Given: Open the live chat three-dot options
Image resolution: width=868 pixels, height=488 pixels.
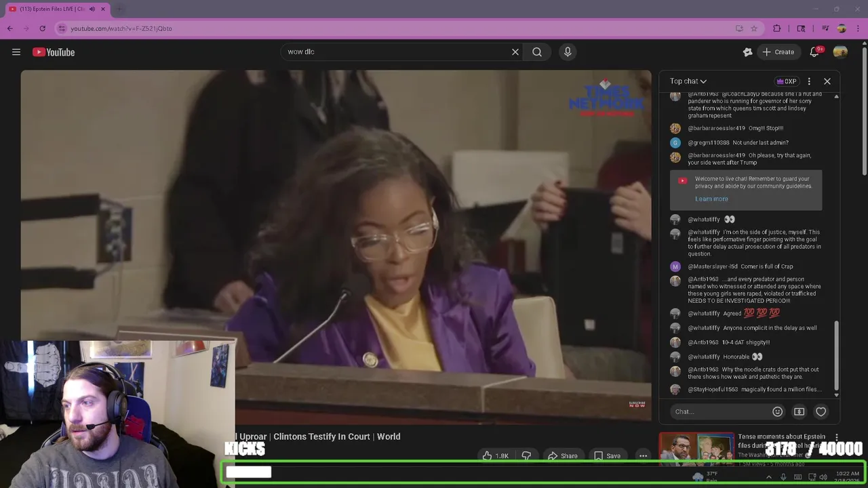Looking at the screenshot, I should [809, 81].
